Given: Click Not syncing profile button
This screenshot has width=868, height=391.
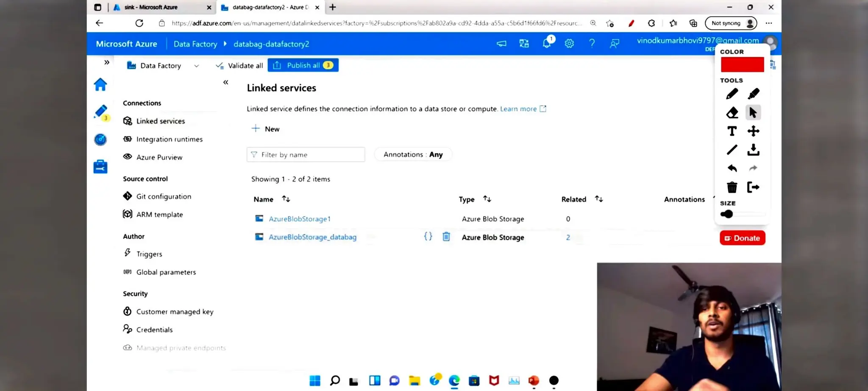Looking at the screenshot, I should click(731, 23).
